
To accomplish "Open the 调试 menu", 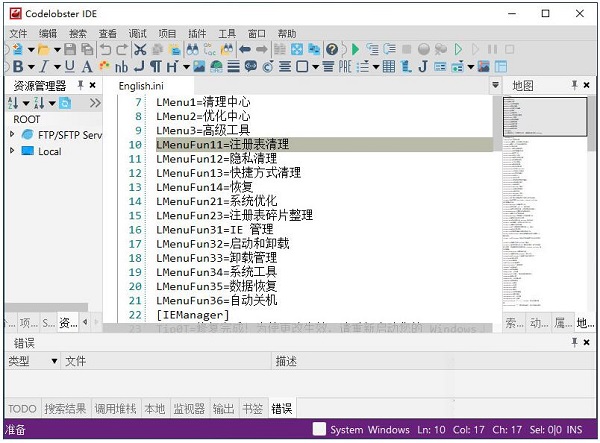I will click(x=137, y=34).
